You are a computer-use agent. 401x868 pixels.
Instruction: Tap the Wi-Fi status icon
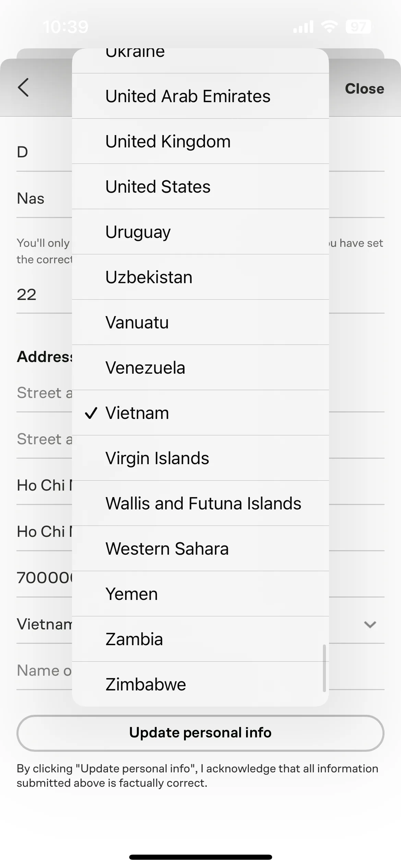pyautogui.click(x=329, y=26)
